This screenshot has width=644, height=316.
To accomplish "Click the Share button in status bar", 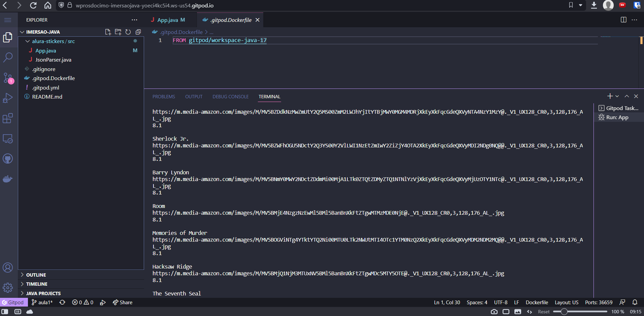I will (x=123, y=303).
